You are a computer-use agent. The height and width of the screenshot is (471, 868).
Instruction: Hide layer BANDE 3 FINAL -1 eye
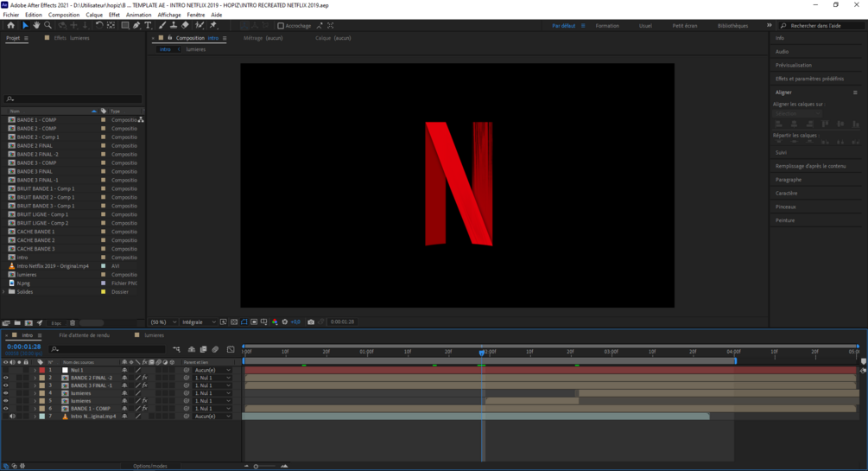pyautogui.click(x=6, y=385)
